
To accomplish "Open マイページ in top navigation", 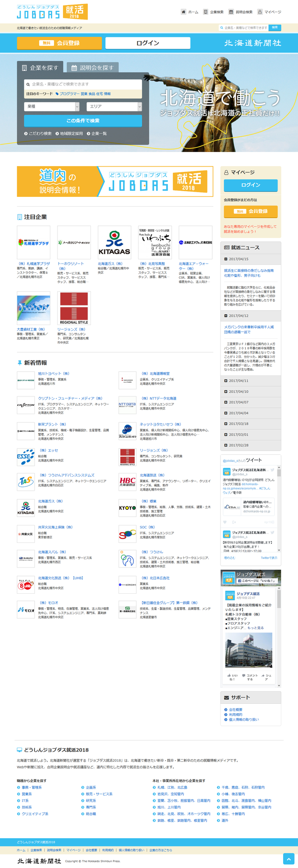I will tap(269, 12).
